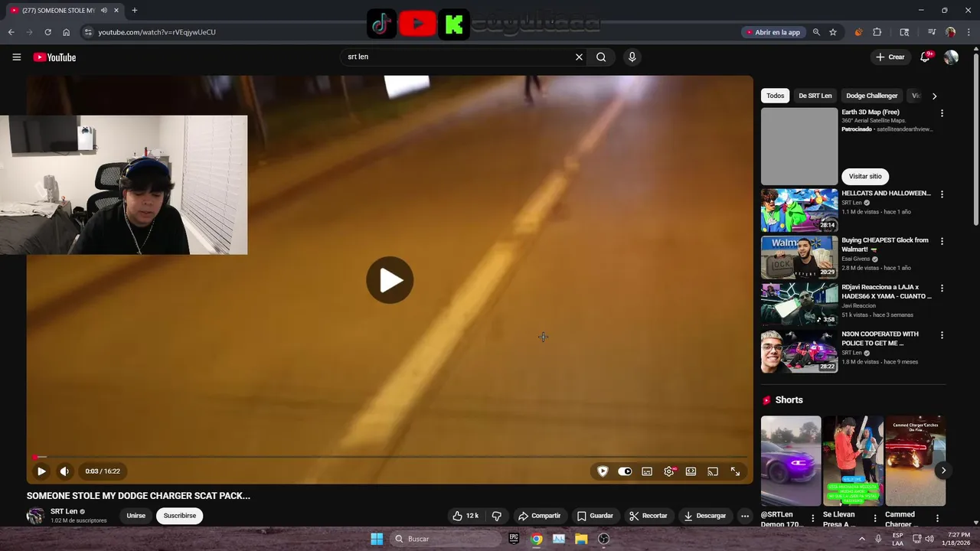Open Chrome extensions puzzle icon
This screenshot has width=980, height=551.
[x=877, y=32]
